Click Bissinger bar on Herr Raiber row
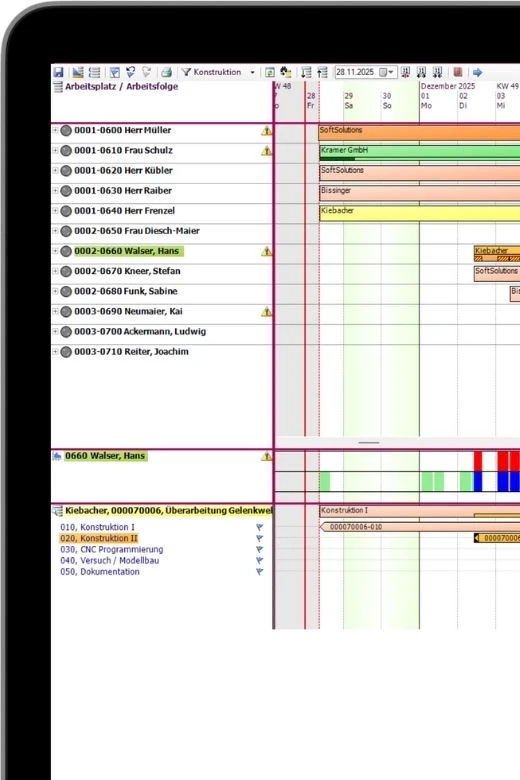 click(419, 193)
